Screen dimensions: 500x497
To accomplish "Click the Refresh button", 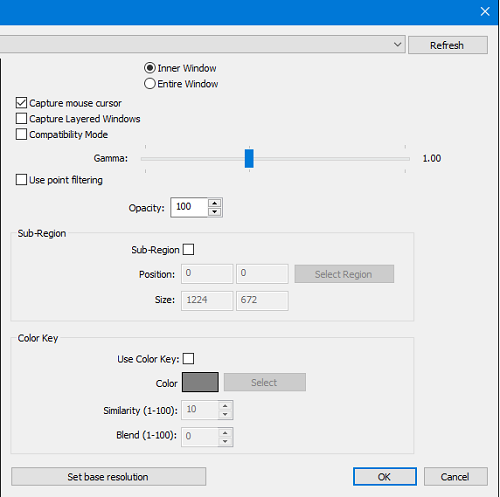I will pos(448,45).
